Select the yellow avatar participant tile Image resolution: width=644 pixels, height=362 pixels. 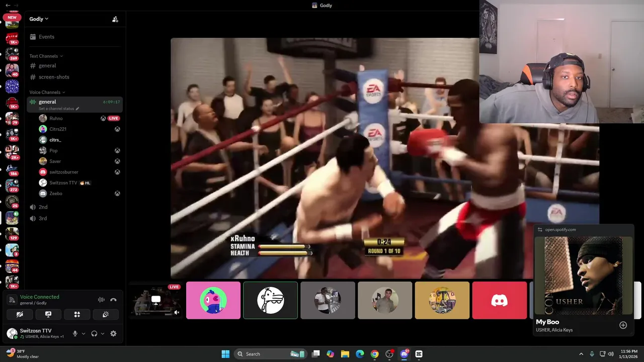coord(442,300)
